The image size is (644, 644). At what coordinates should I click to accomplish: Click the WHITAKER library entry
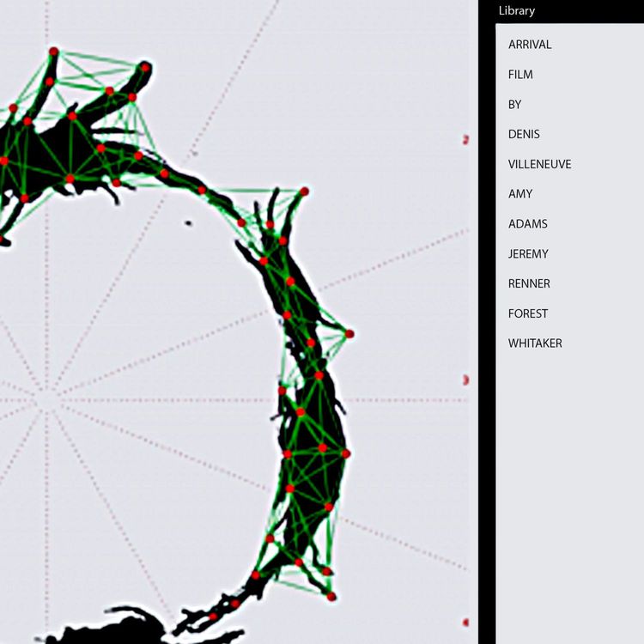[535, 343]
